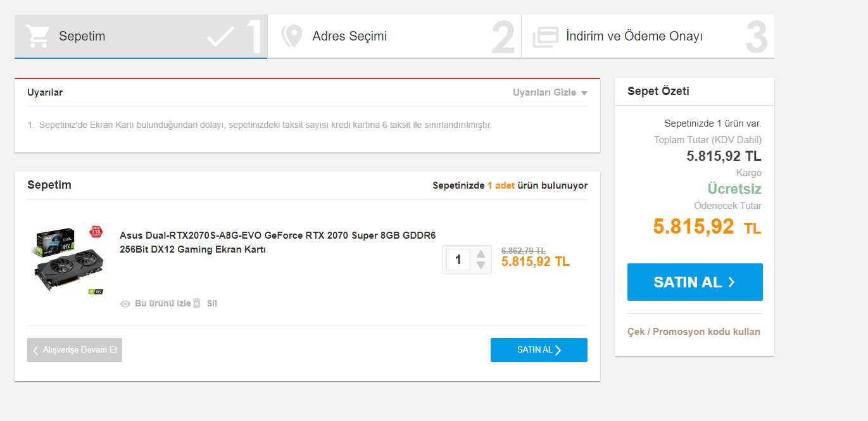Click the shopping cart icon in Sepetim step
Screen dimensions: 868x421
[38, 36]
